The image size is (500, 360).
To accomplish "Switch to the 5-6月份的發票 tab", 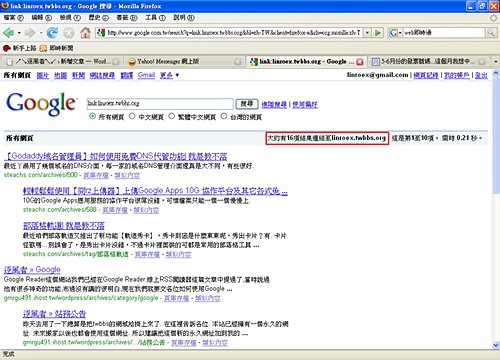I will coord(428,62).
